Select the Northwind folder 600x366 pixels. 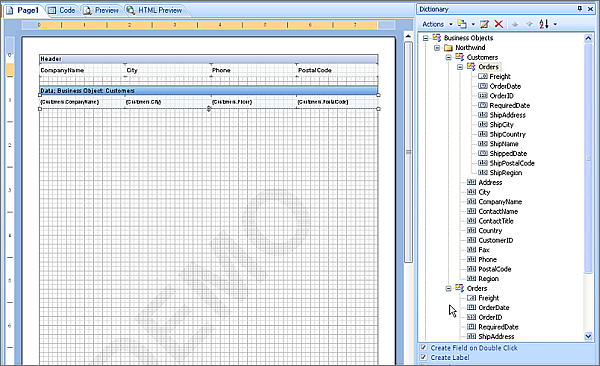coord(470,47)
